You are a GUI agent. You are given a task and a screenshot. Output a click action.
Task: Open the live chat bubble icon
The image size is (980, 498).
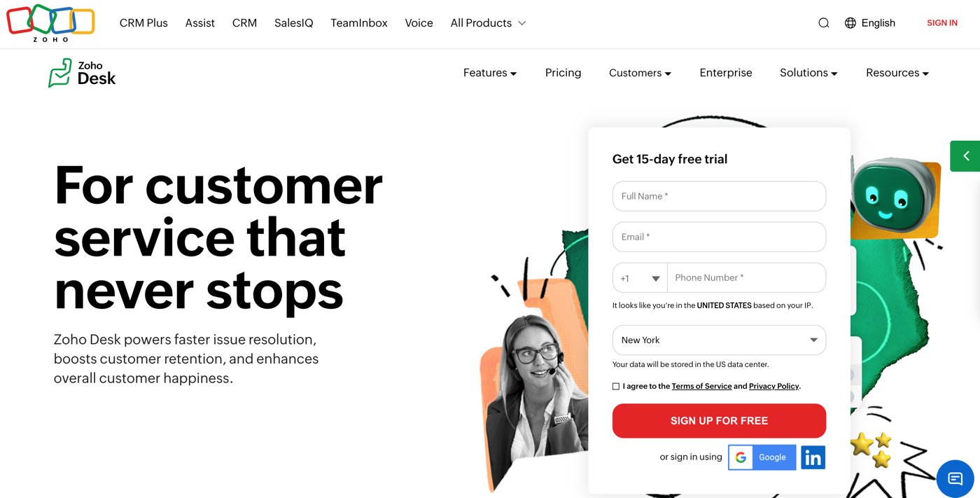point(955,478)
